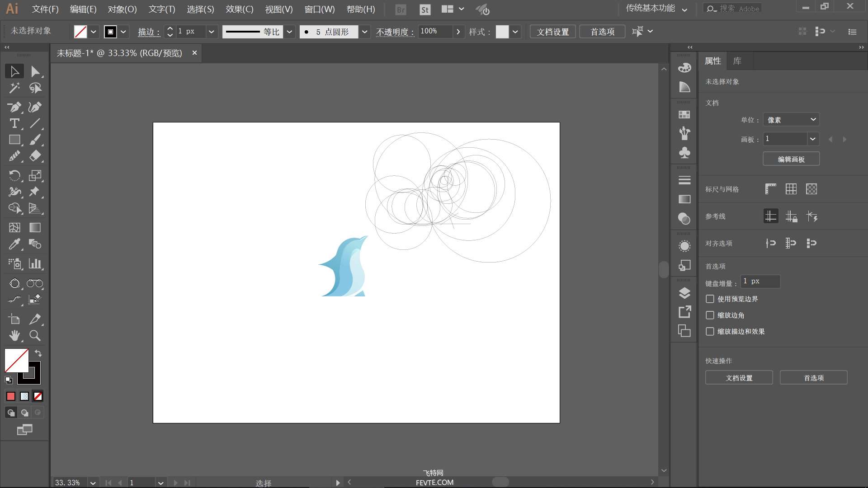Select the Column Graph tool
Viewport: 868px width, 488px height.
click(x=35, y=263)
